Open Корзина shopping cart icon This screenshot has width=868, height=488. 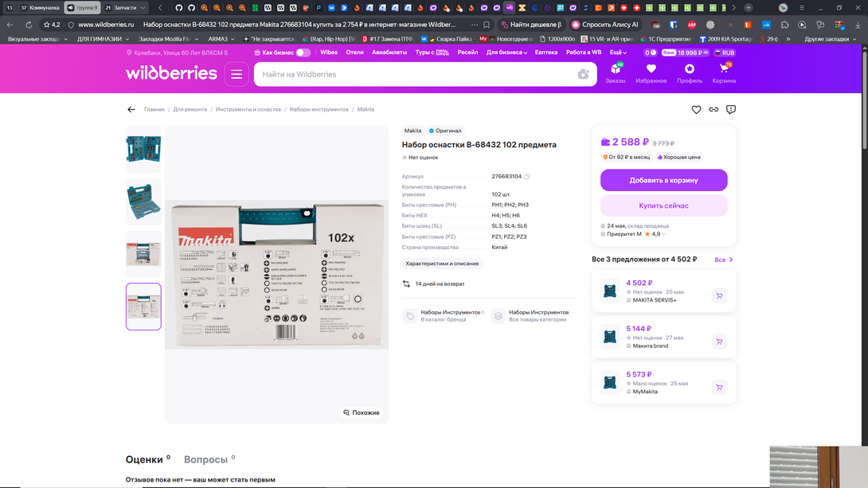point(724,73)
